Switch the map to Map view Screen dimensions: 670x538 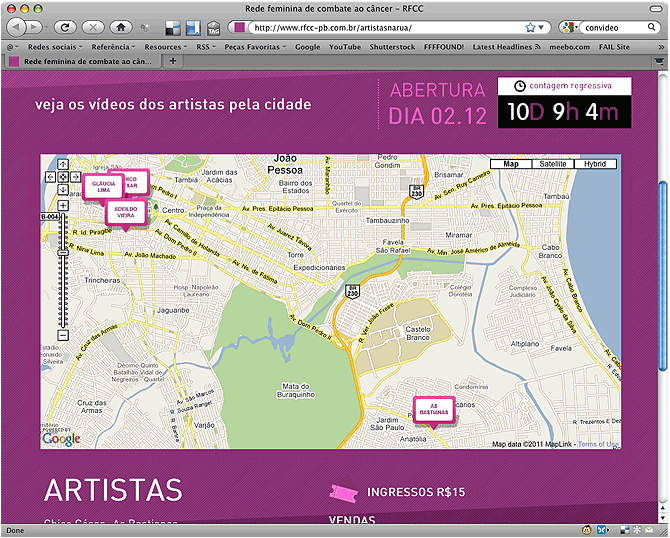[x=511, y=164]
